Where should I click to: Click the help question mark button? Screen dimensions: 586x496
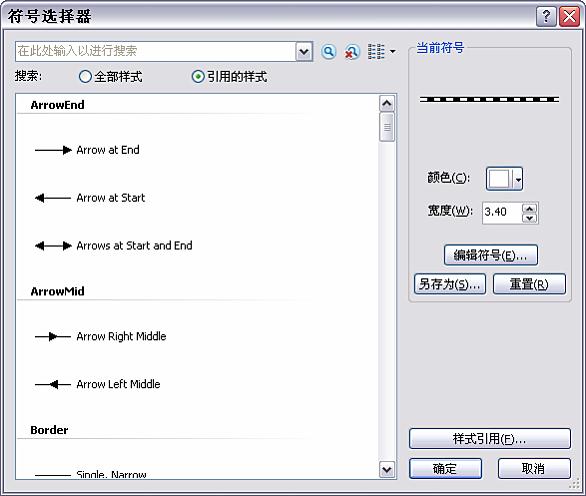(x=546, y=16)
